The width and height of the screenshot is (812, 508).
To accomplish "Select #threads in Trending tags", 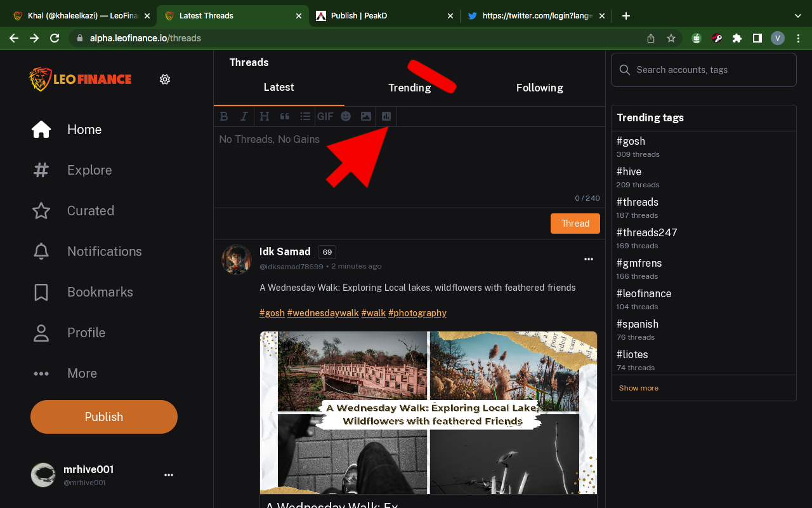I will click(x=638, y=202).
